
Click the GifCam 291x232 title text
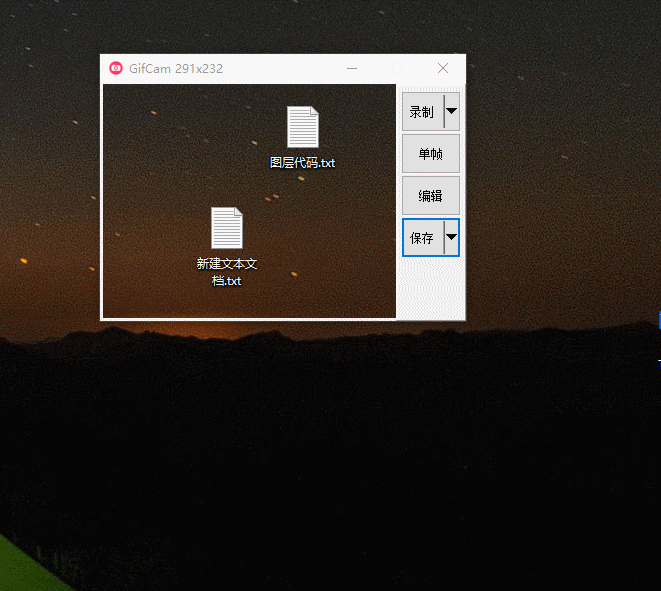[x=176, y=69]
